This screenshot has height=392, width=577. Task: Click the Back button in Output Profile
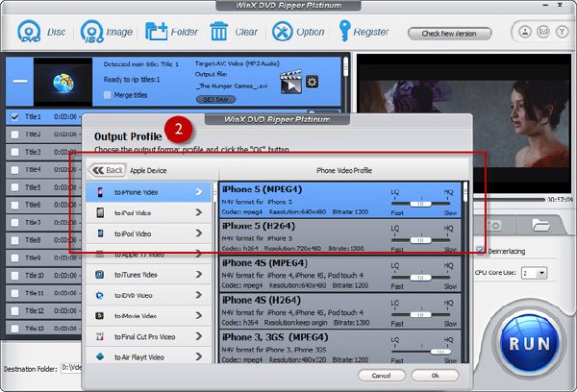coord(108,170)
